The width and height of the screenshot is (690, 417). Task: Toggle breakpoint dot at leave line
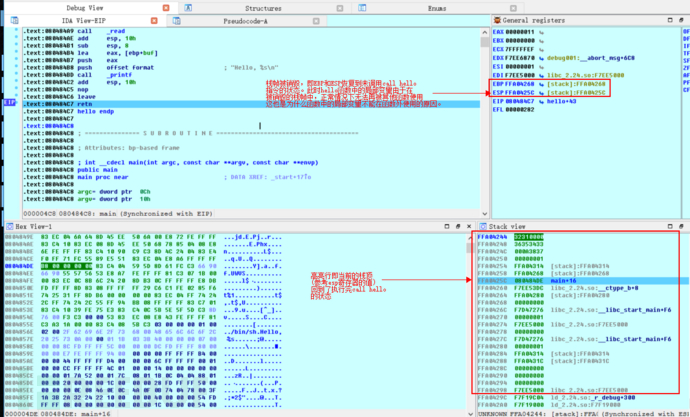[x=16, y=97]
